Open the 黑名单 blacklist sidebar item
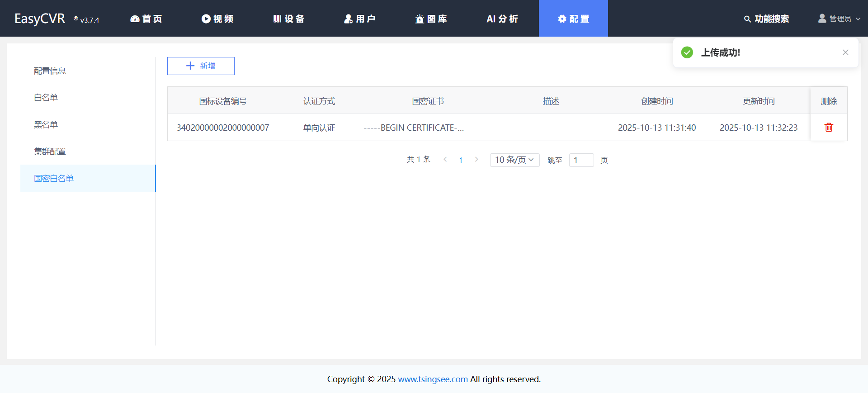The width and height of the screenshot is (868, 393). (x=46, y=125)
